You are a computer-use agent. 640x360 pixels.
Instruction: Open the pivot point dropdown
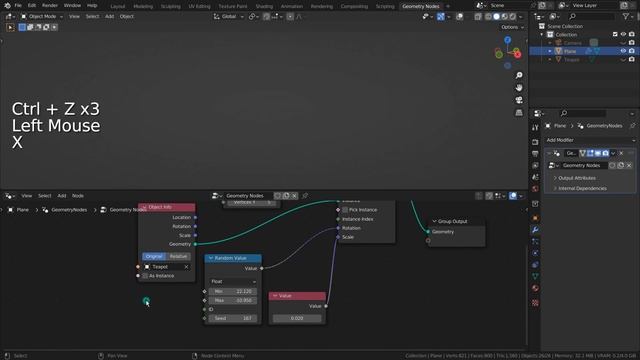(x=253, y=16)
